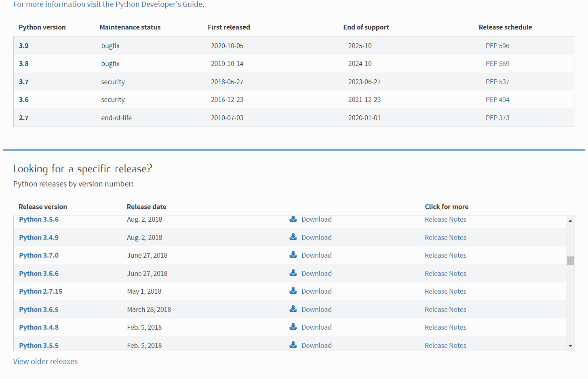
Task: Open the PEP 596 release schedule
Action: 497,46
